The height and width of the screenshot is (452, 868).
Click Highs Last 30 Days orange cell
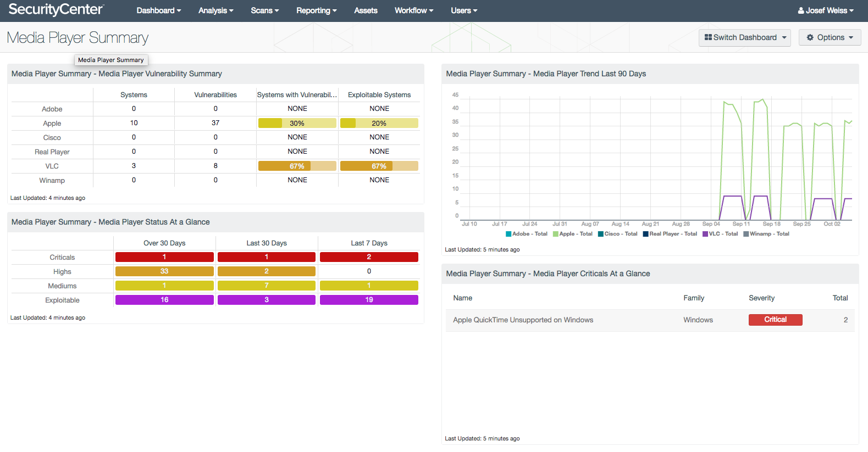click(x=267, y=271)
